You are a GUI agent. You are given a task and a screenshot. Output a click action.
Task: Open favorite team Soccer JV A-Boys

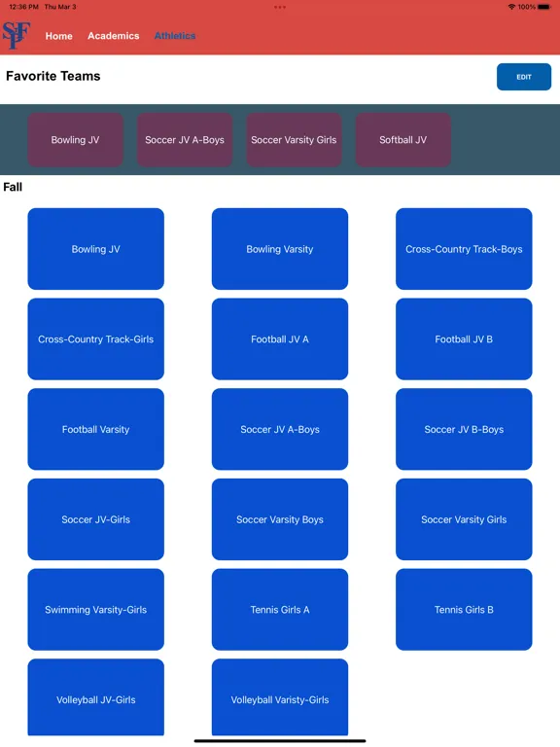[x=185, y=140]
